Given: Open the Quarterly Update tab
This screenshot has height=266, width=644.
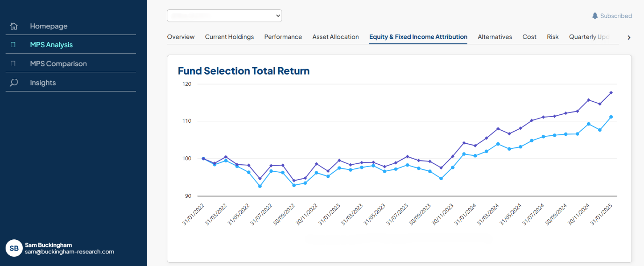Looking at the screenshot, I should click(x=589, y=37).
